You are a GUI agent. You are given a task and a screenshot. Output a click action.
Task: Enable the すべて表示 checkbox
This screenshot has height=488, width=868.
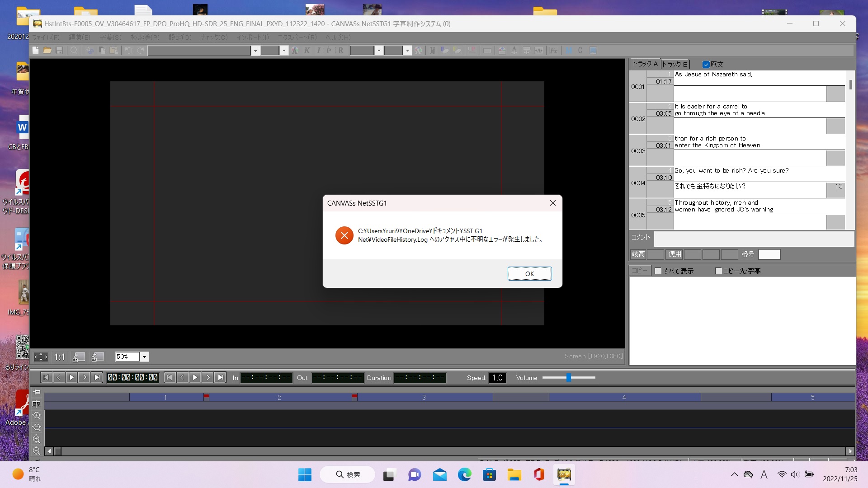[658, 271]
